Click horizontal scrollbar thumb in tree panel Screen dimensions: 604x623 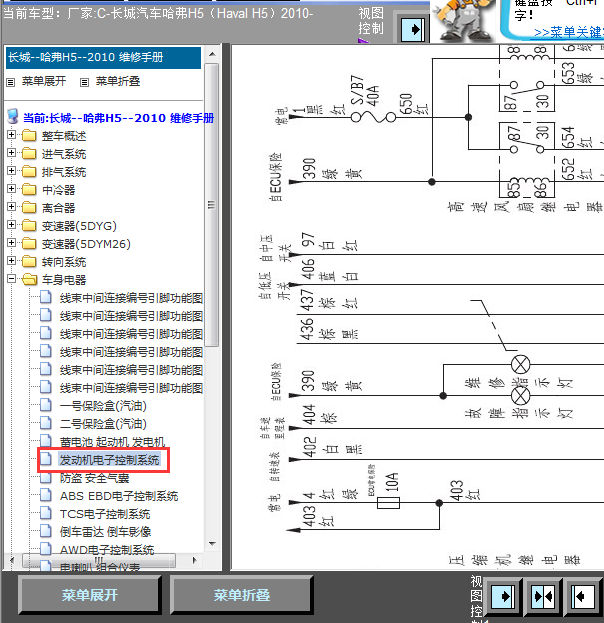(x=99, y=560)
